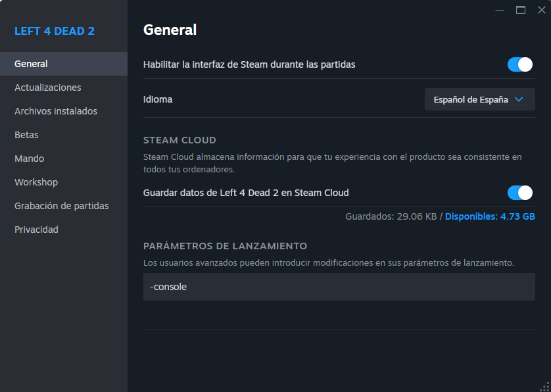Switch to the Mando settings
This screenshot has width=551, height=392.
30,159
